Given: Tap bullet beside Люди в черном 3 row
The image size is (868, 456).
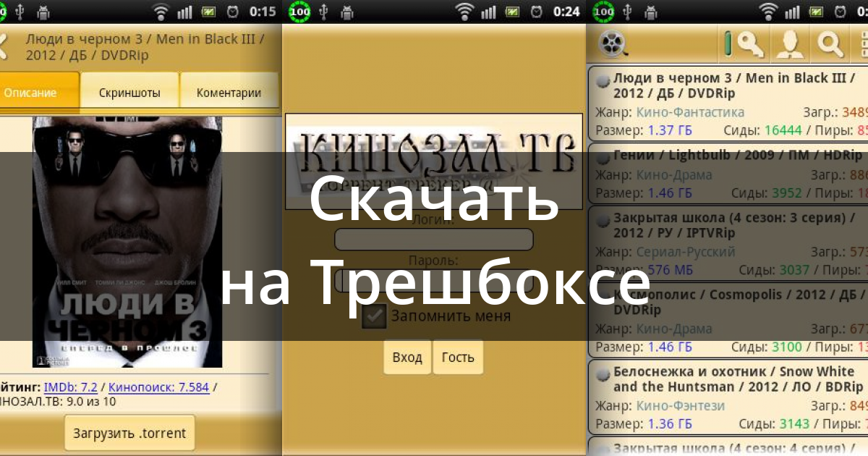Looking at the screenshot, I should [x=602, y=82].
